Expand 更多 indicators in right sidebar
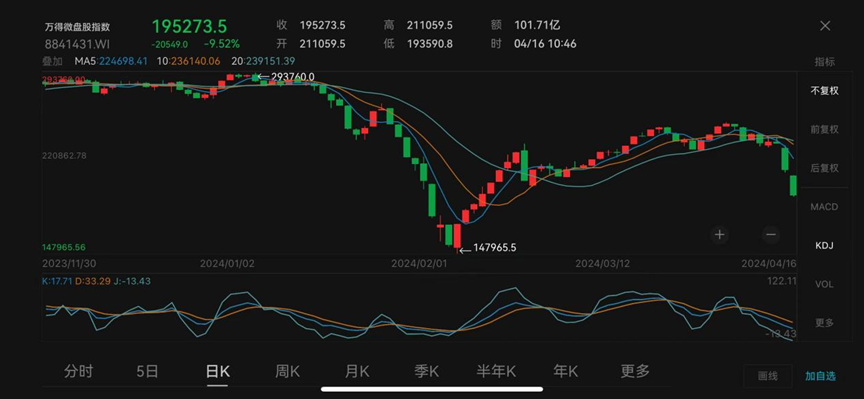864x399 pixels. coord(824,323)
